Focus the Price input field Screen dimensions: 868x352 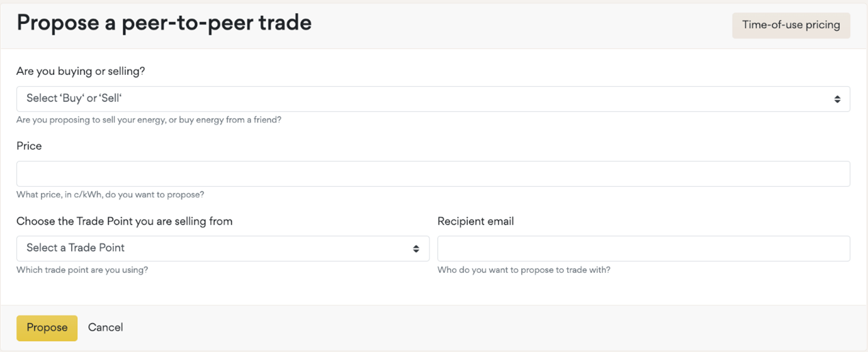pos(432,174)
